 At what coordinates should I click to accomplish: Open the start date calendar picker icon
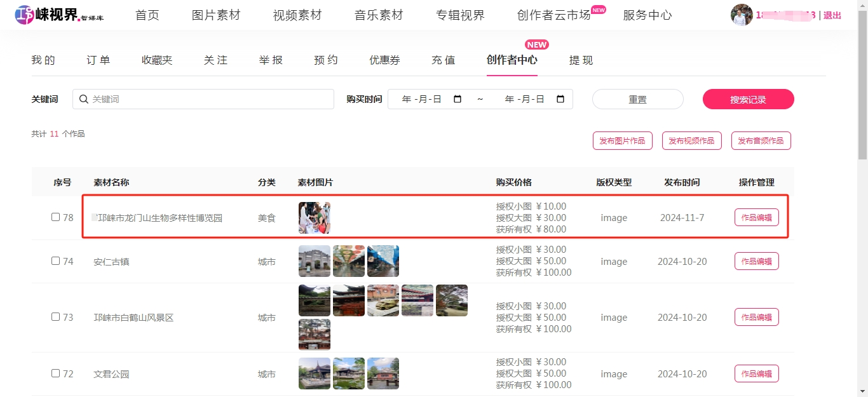click(458, 99)
